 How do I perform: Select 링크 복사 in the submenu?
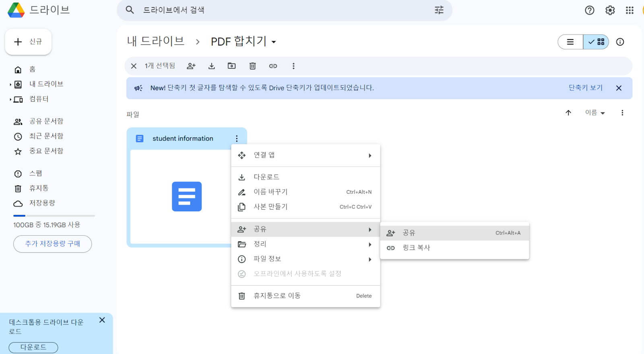tap(454, 248)
